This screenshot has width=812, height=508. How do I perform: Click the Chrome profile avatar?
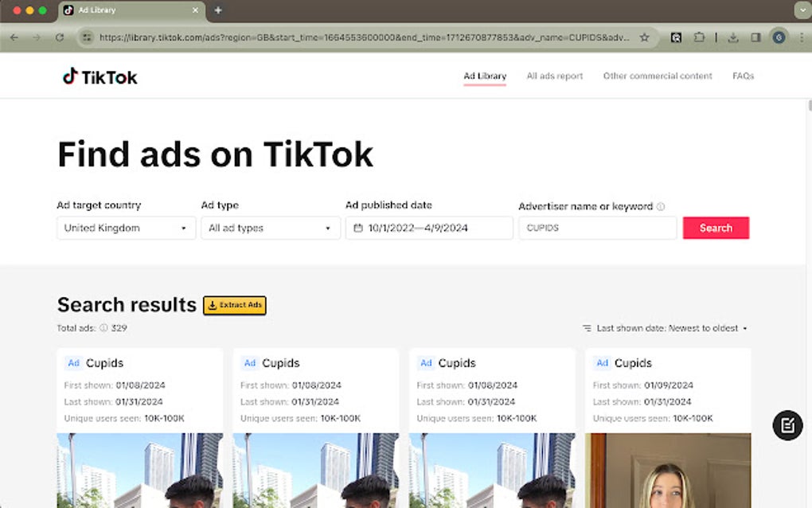(x=779, y=37)
